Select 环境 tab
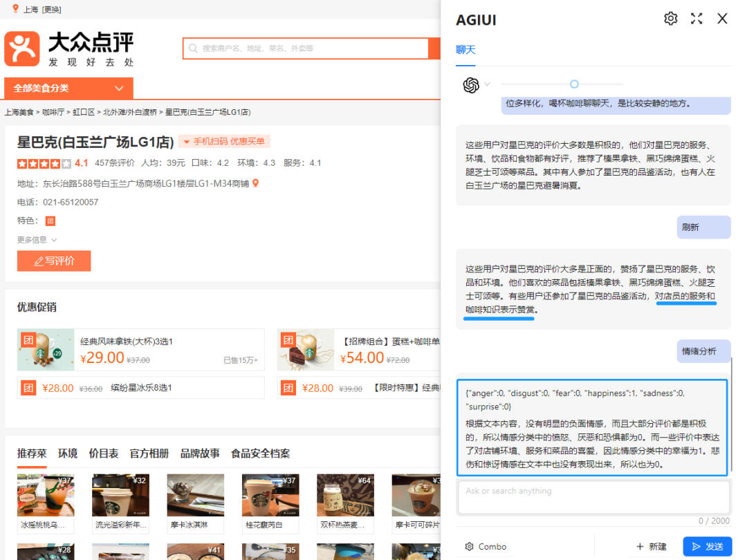Image resolution: width=747 pixels, height=560 pixels. point(68,454)
